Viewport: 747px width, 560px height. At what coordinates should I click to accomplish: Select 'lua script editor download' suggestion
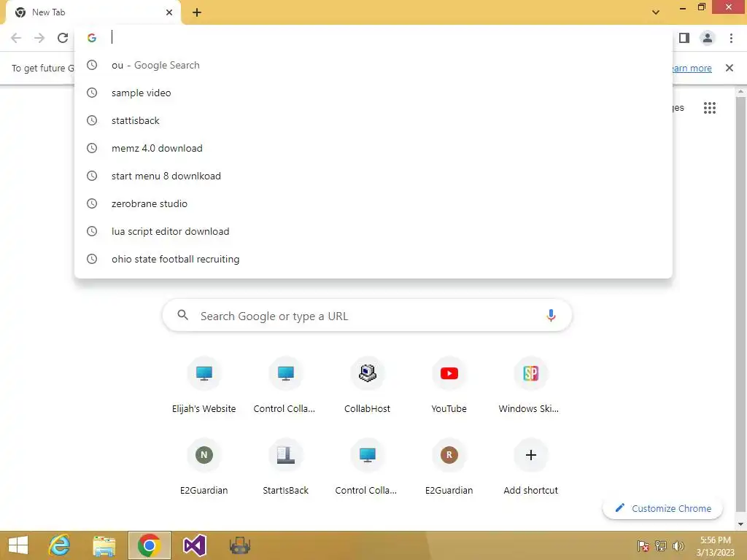(x=373, y=231)
